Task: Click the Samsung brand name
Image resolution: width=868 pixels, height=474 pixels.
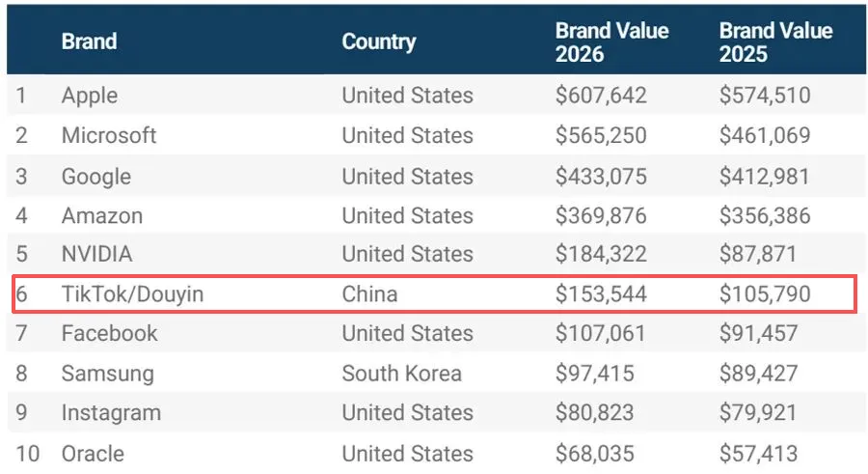Action: (108, 373)
